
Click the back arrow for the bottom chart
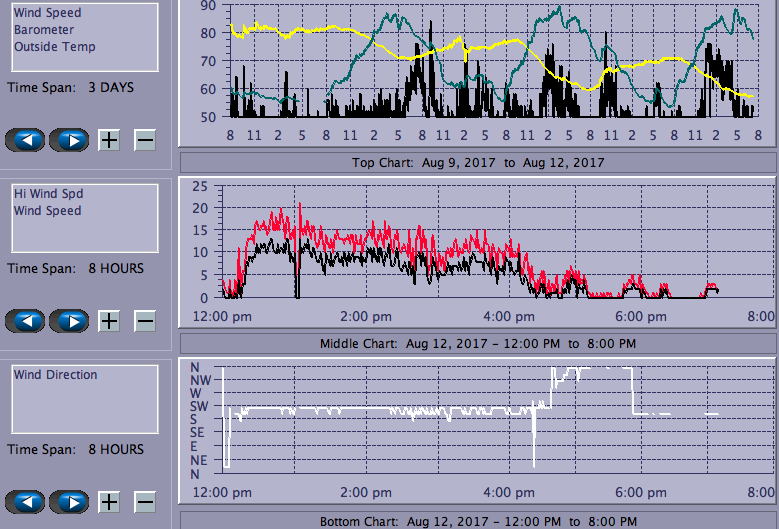coord(26,502)
